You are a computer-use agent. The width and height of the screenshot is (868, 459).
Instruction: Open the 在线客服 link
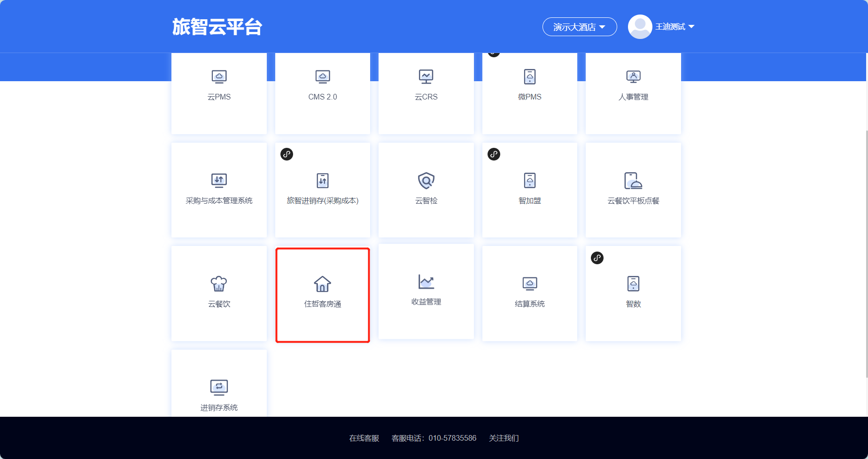pyautogui.click(x=364, y=438)
